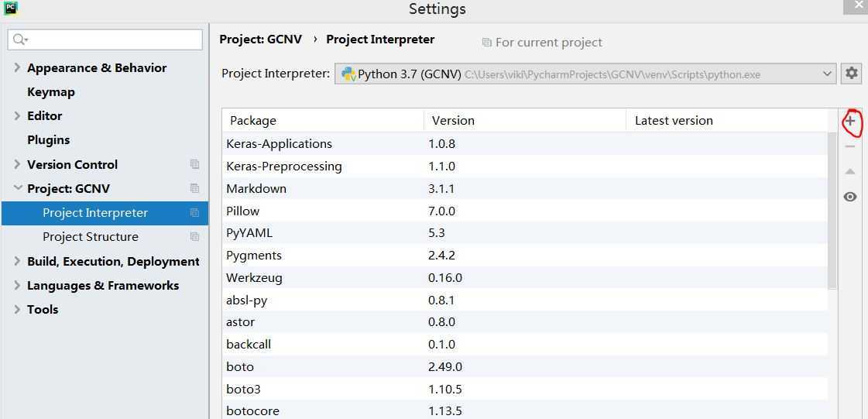This screenshot has height=419, width=868.
Task: Click the minus icon to uninstall package
Action: pos(850,146)
